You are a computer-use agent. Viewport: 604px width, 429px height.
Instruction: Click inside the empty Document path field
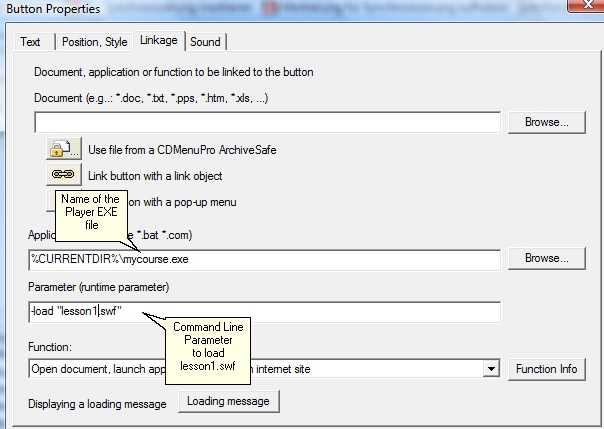pos(267,122)
